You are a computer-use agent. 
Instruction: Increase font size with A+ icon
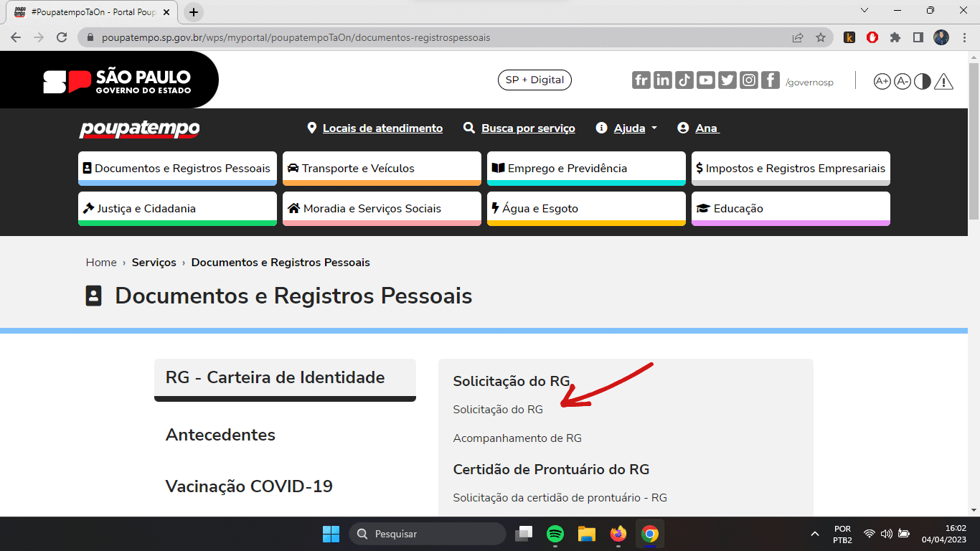pos(882,81)
